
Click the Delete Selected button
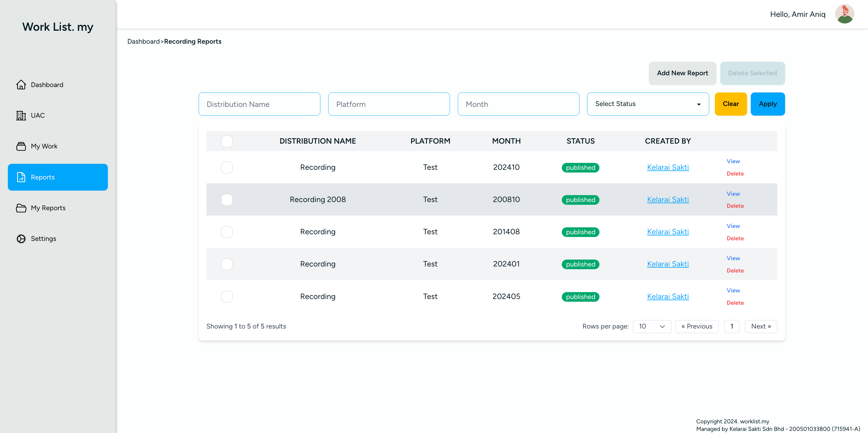point(753,73)
